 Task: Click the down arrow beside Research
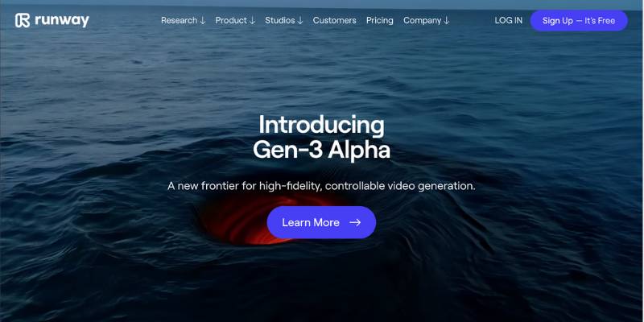pos(203,21)
